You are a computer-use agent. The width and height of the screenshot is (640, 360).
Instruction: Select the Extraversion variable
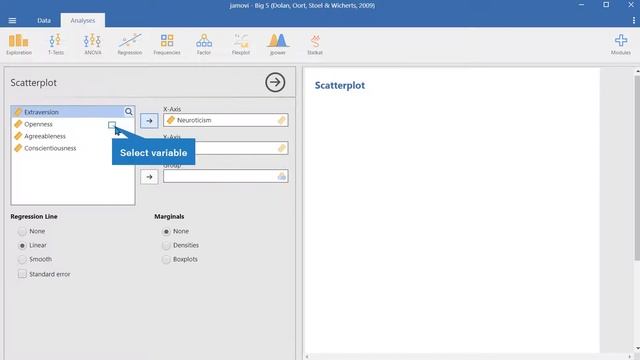(68, 112)
